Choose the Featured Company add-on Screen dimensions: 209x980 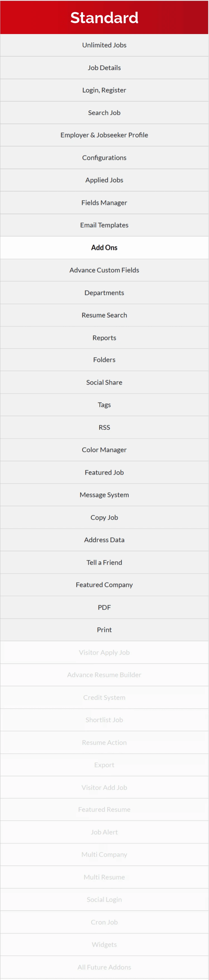point(104,585)
